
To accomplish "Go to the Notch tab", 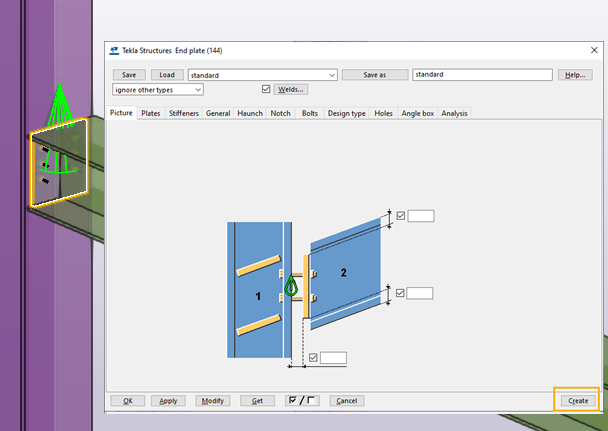I will pos(280,113).
